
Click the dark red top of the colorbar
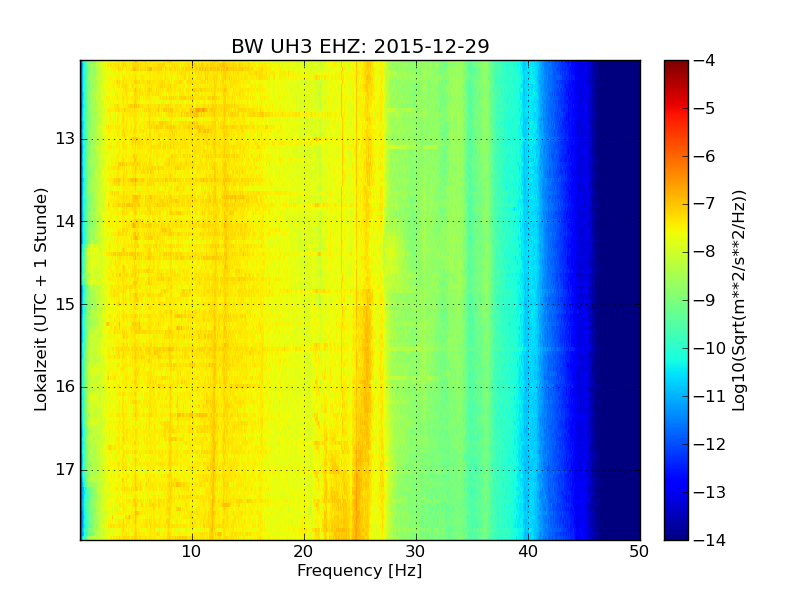point(676,67)
